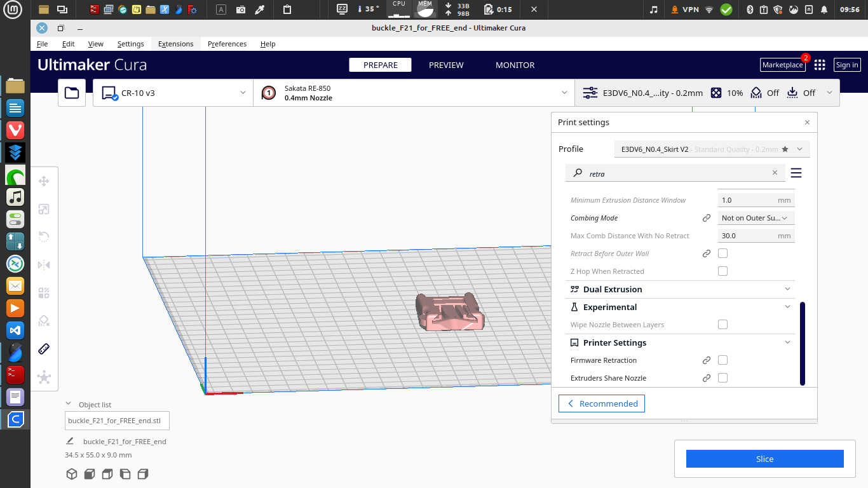Image resolution: width=868 pixels, height=488 pixels.
Task: Open the Profile dropdown E3DV6_N0.4_Skirt V2
Action: (712, 149)
